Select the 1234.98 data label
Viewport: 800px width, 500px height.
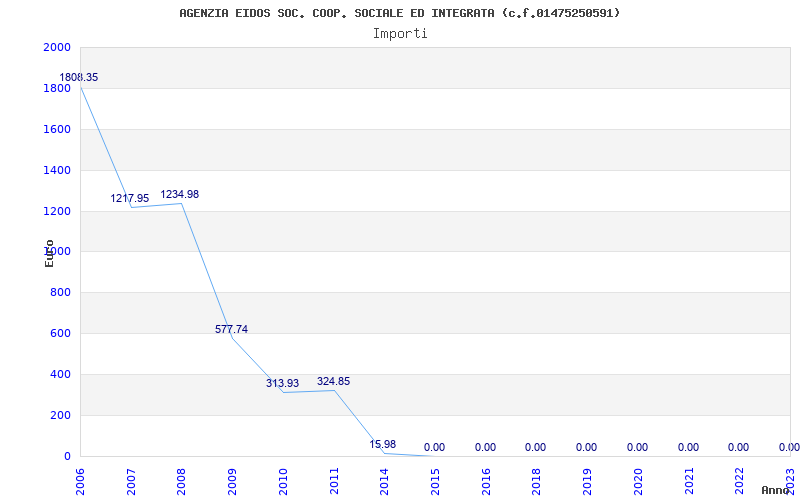180,195
